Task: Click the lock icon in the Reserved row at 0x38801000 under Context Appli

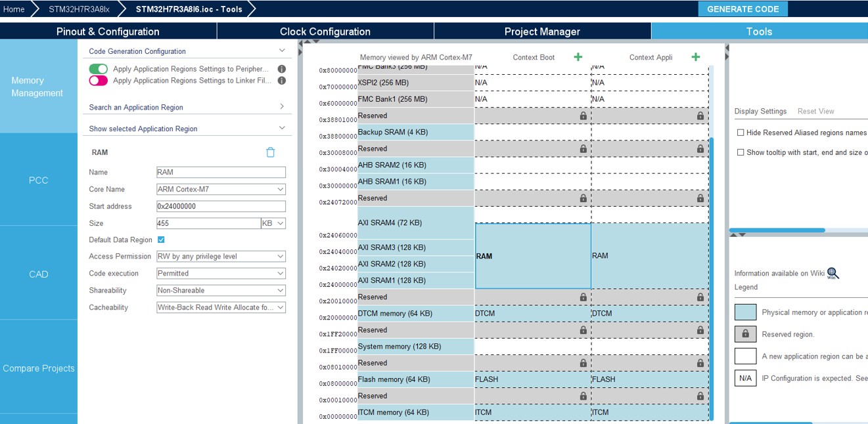Action: coord(700,116)
